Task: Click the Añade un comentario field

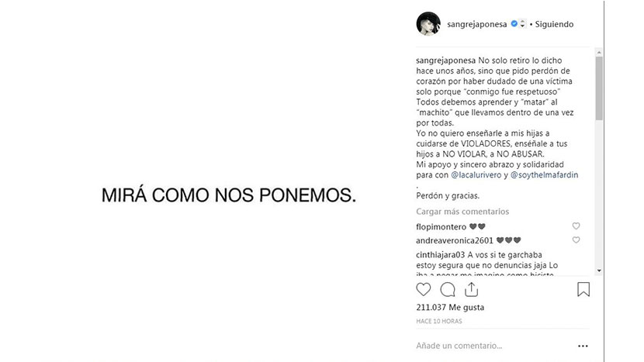Action: coord(481,346)
